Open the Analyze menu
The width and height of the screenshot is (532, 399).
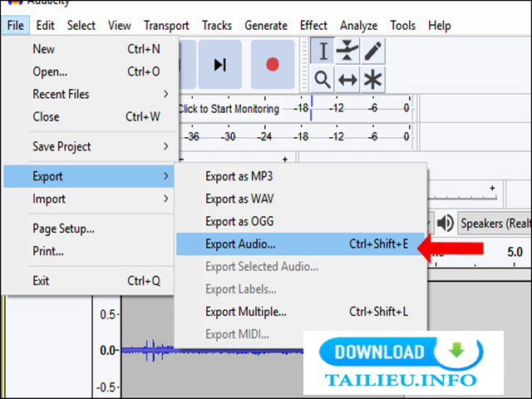coord(358,26)
